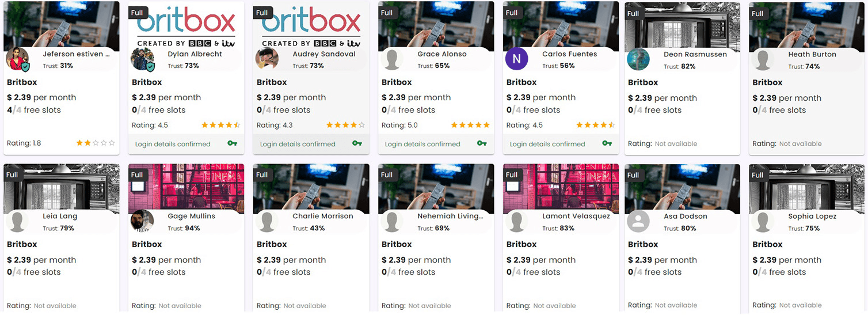
Task: Click star rating on Jeferson estiven card
Action: click(x=96, y=143)
